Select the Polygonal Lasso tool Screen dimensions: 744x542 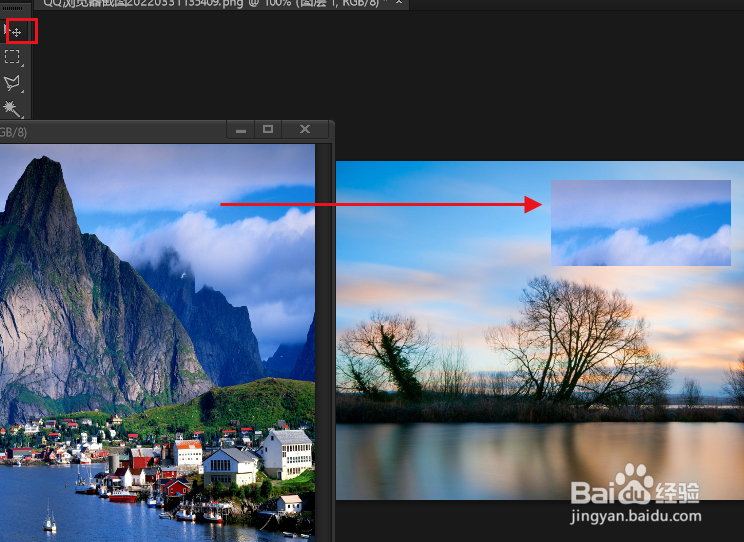click(x=12, y=83)
